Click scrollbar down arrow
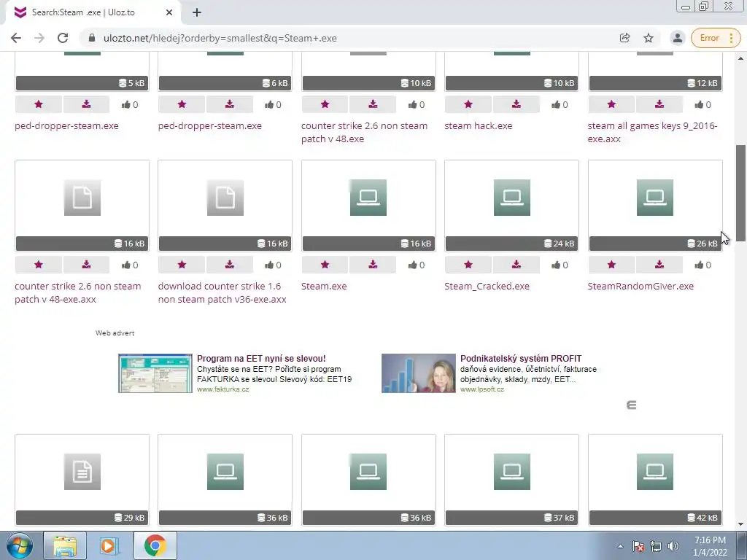The height and width of the screenshot is (560, 747). click(740, 524)
